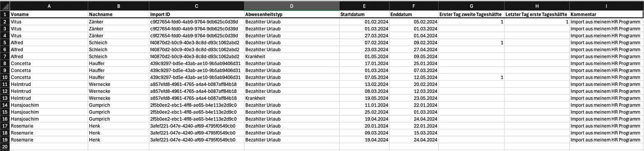Click the Startdatum header cell
644x151 pixels.
point(364,15)
